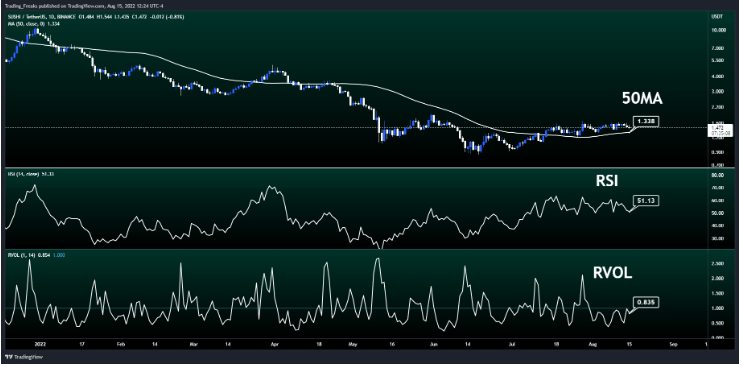Click the large RSI annotation text
The height and width of the screenshot is (366, 742).
pyautogui.click(x=607, y=180)
